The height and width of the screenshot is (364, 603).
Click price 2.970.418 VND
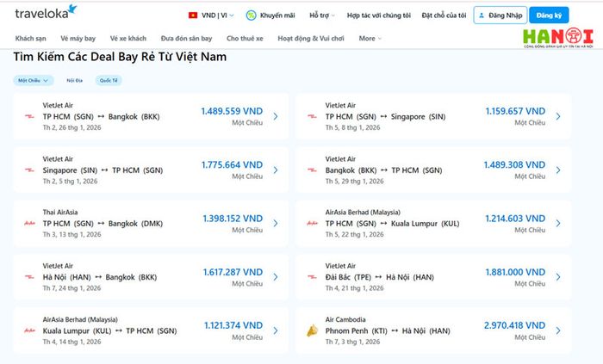click(x=514, y=325)
